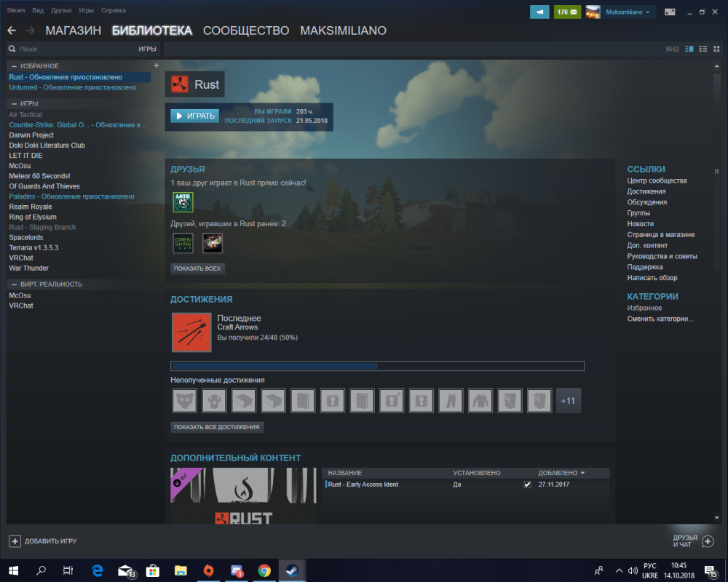This screenshot has width=728, height=582.
Task: Add a category with the plus icon
Action: (x=157, y=65)
